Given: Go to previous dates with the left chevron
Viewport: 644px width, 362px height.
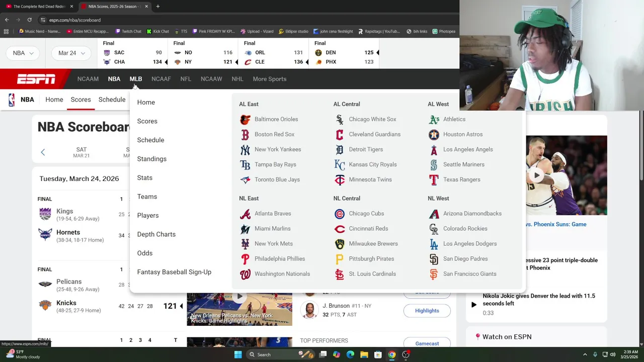Looking at the screenshot, I should point(43,152).
